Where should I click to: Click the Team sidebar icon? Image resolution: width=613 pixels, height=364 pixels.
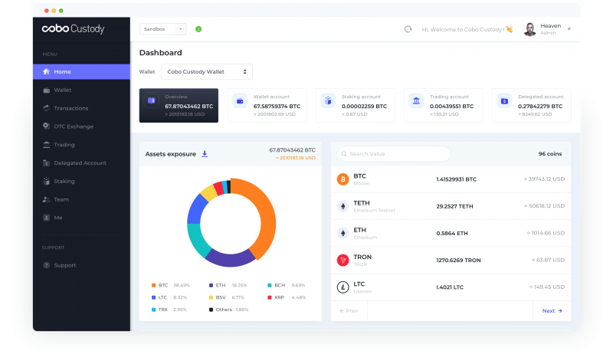[47, 199]
